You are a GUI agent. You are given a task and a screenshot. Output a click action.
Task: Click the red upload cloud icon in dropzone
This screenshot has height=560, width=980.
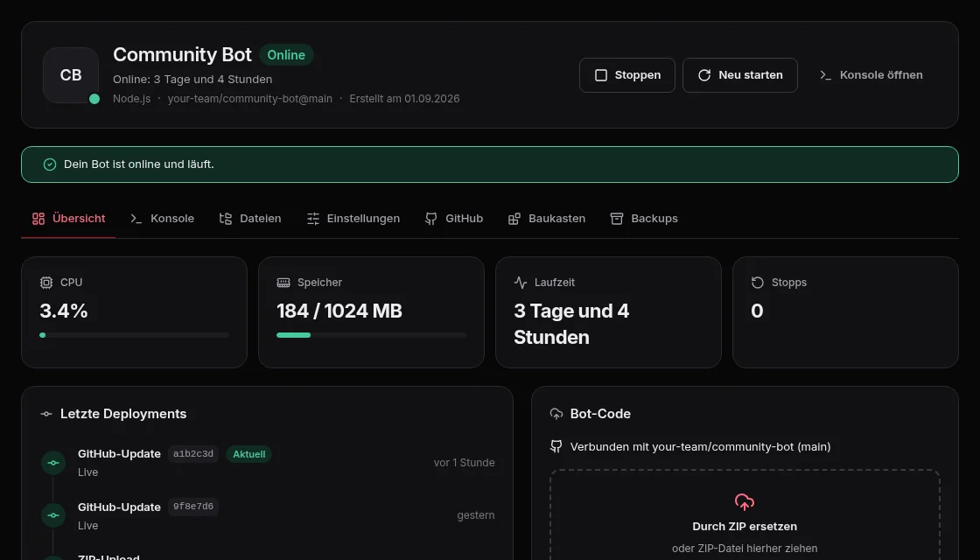click(x=745, y=502)
